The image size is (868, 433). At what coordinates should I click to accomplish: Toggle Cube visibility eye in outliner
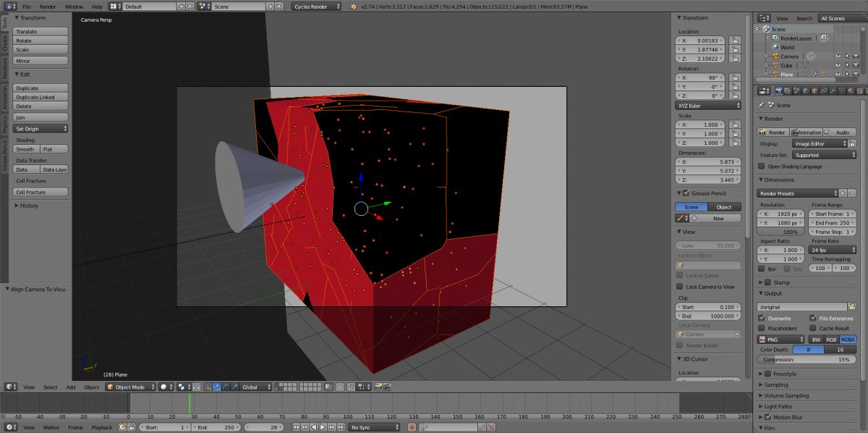click(838, 65)
